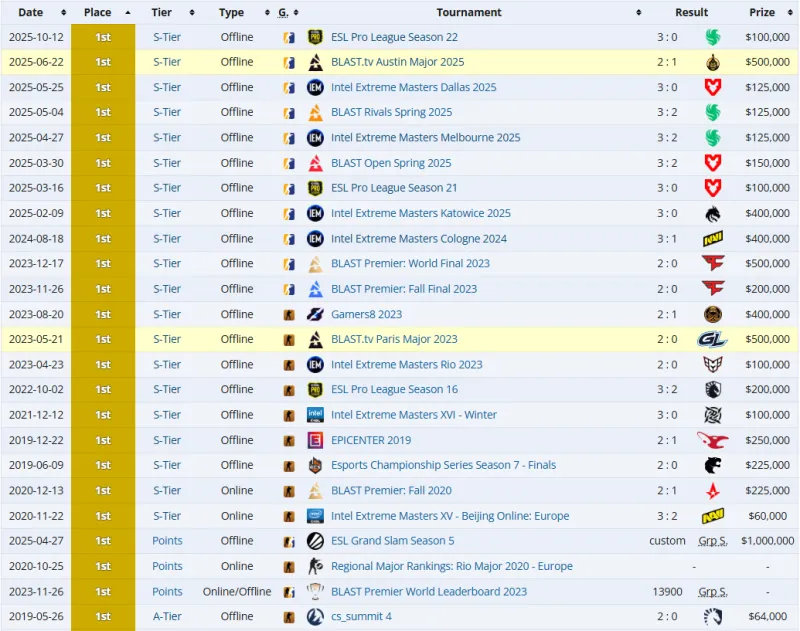Open BLAST.tv Austin Major 2025 link
The height and width of the screenshot is (631, 800).
tap(397, 62)
